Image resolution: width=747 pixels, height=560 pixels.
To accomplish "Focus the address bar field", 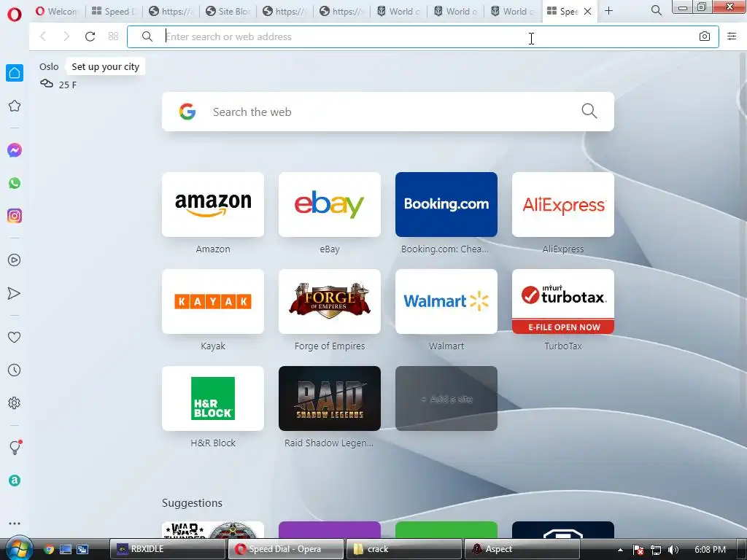I will click(422, 36).
